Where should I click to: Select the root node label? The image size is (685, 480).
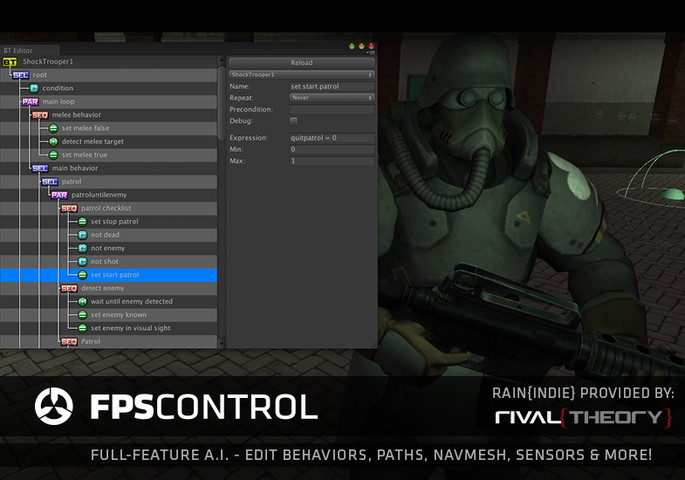coord(40,75)
